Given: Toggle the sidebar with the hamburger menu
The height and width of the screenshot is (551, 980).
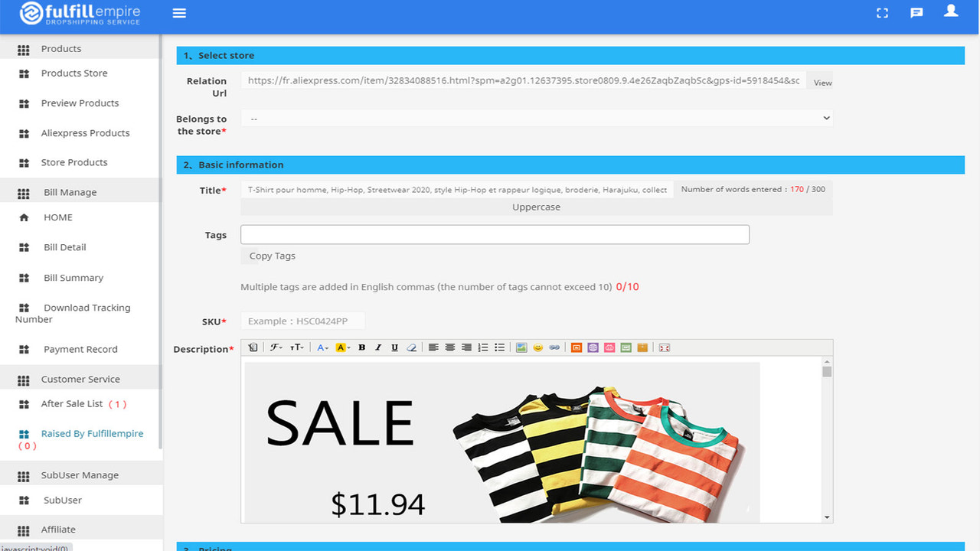Looking at the screenshot, I should (x=178, y=12).
